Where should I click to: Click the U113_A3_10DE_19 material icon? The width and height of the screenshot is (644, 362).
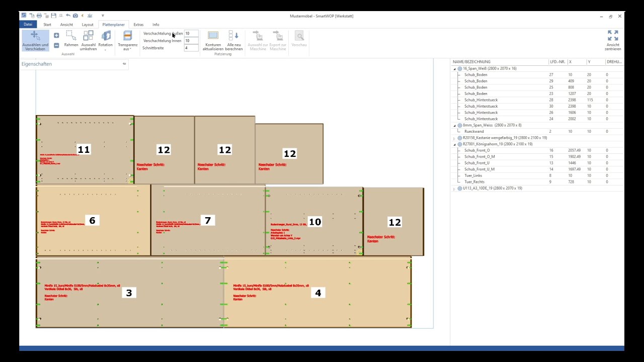pyautogui.click(x=460, y=189)
